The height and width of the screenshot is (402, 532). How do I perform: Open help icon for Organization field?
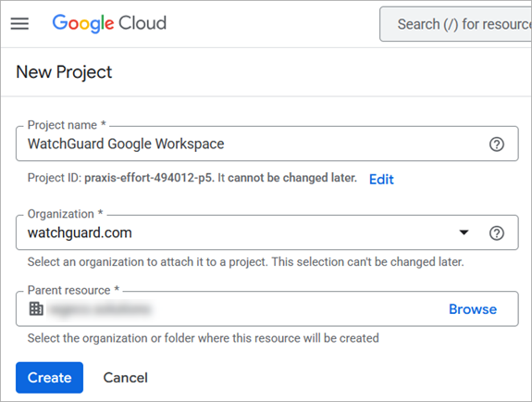pyautogui.click(x=496, y=233)
